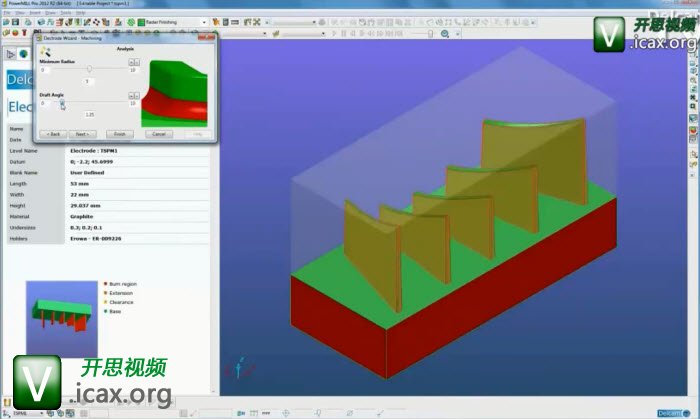Open the dropdown arrow after greyed toolbar group
This screenshot has height=419, width=700.
533,22
